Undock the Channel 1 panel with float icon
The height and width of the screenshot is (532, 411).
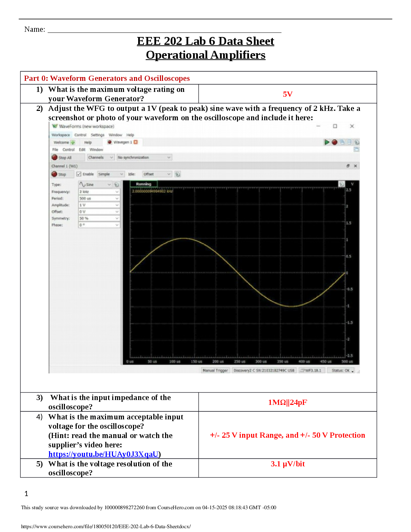[348, 166]
